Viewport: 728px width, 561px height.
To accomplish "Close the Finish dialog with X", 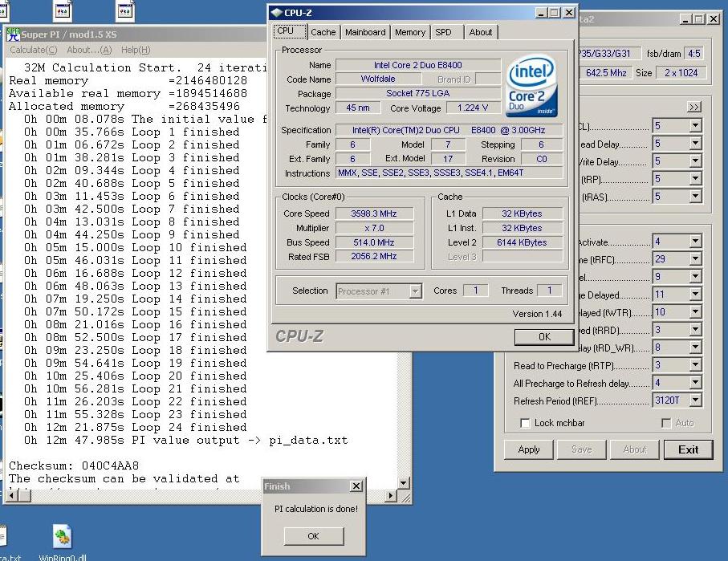I will [356, 486].
